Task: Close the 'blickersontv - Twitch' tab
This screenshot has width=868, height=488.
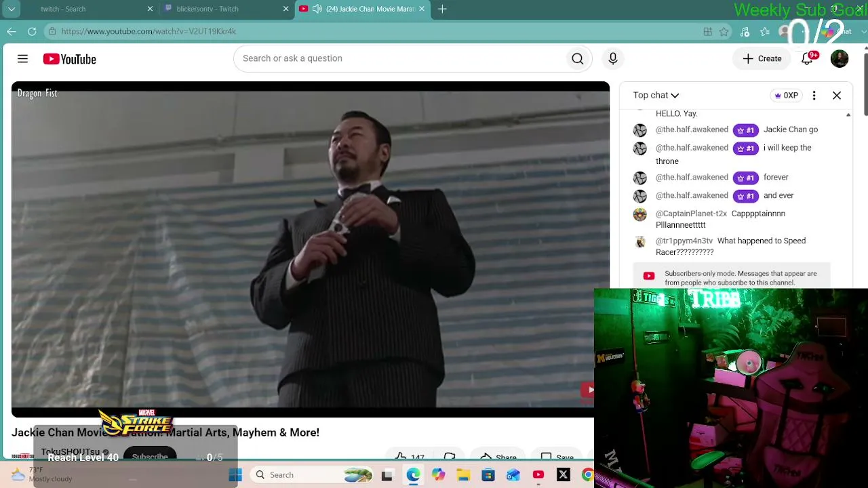Action: 285,9
